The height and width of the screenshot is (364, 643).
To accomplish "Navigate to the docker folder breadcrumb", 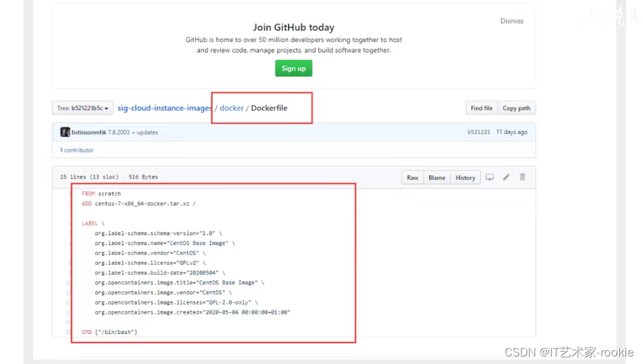I will (232, 108).
